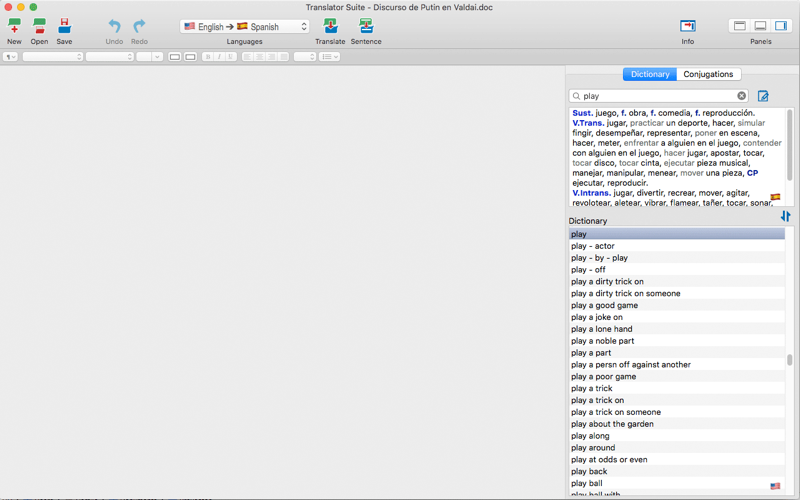This screenshot has height=500, width=800.
Task: Toggle italic formatting
Action: 219,57
